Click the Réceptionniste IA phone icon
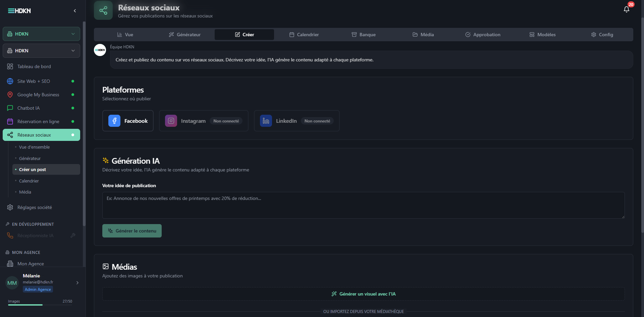The width and height of the screenshot is (644, 317). pyautogui.click(x=10, y=235)
